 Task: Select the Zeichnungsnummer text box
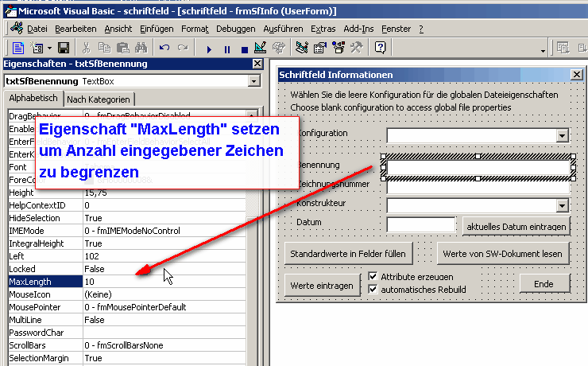point(478,187)
